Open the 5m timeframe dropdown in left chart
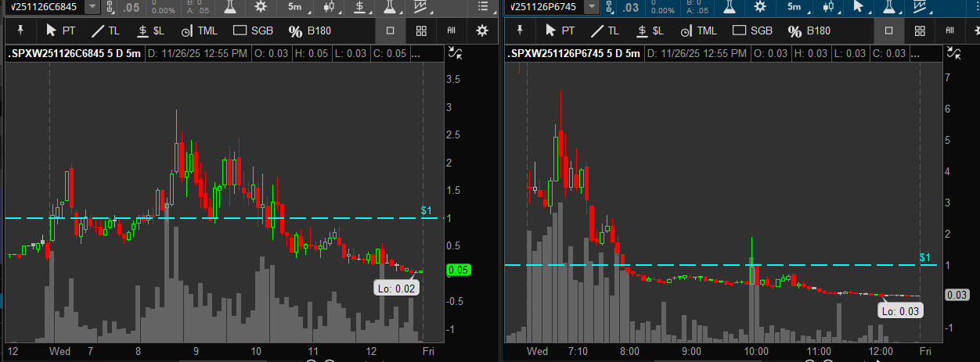 click(x=296, y=7)
